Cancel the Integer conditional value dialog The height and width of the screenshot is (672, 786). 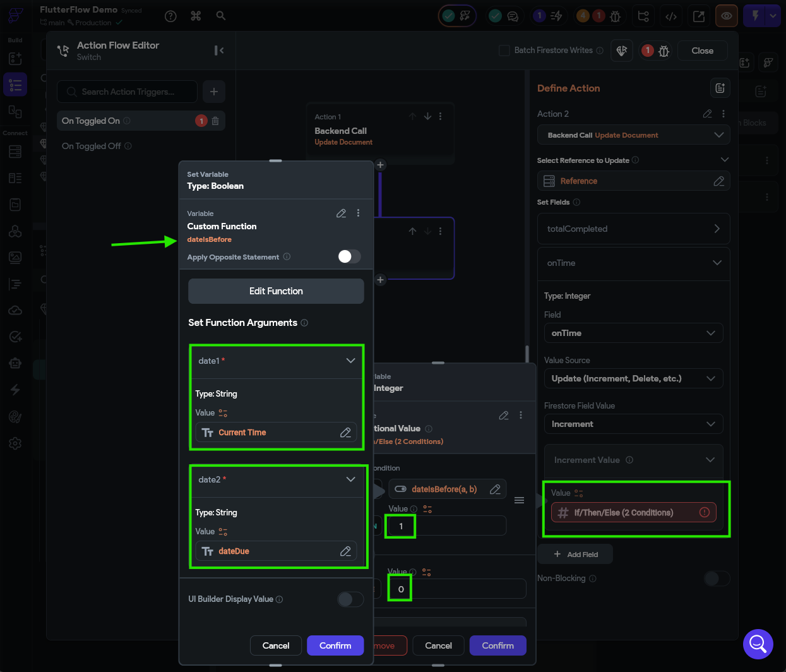[x=438, y=645]
